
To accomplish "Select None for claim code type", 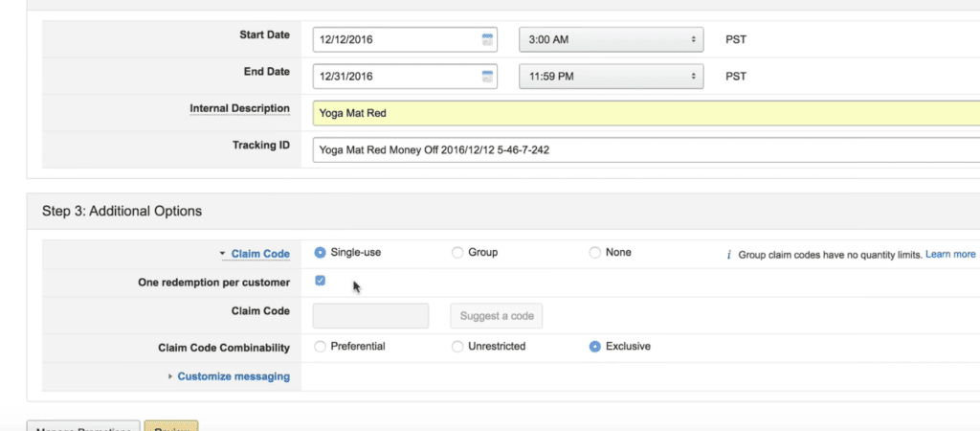I will point(595,253).
